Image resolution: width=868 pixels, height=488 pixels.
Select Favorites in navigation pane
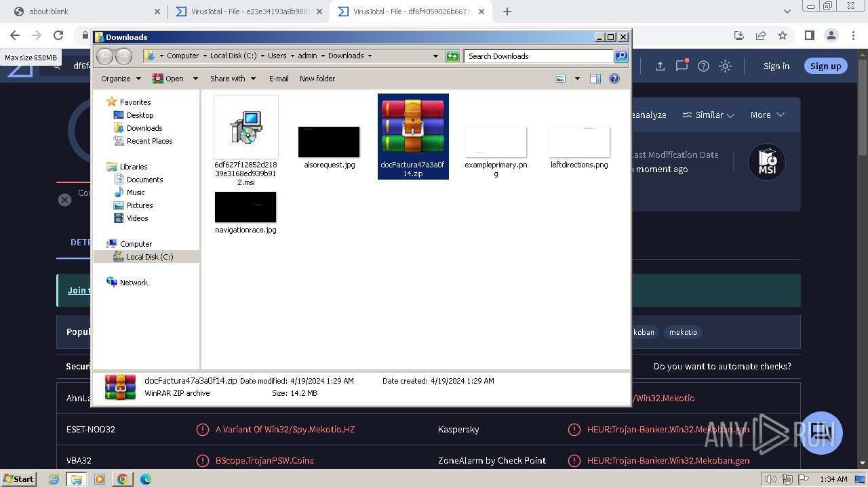(x=135, y=102)
